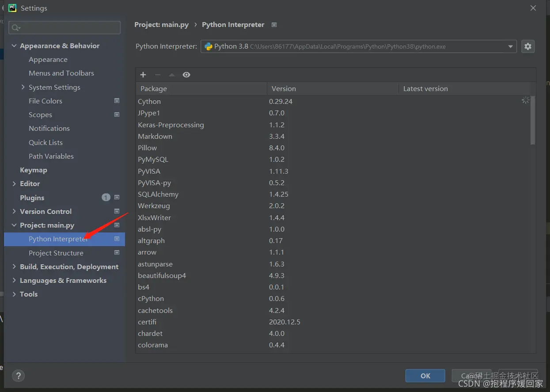Click the breadcrumb project icon after Python Interpreter

tap(274, 25)
